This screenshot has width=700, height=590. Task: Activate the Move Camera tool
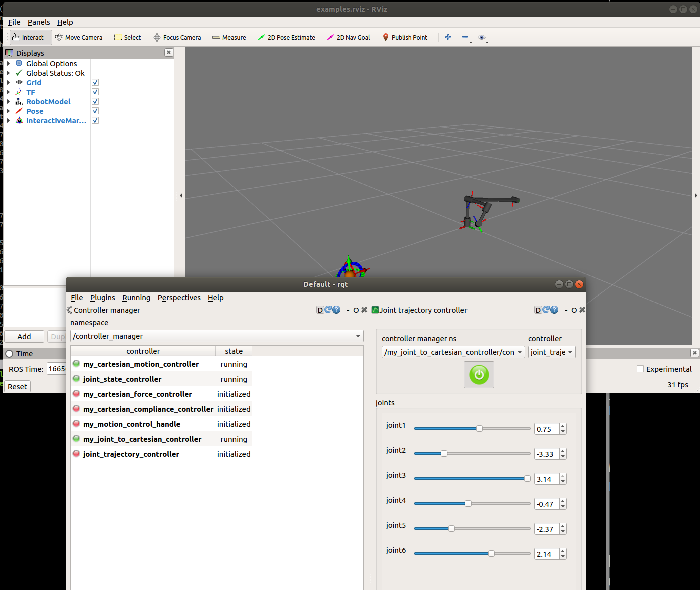[79, 37]
